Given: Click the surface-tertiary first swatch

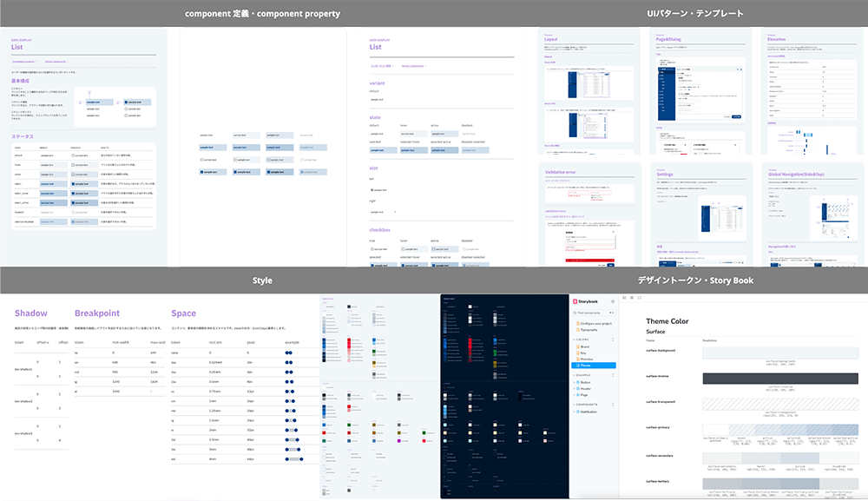Looking at the screenshot, I should coord(722,484).
